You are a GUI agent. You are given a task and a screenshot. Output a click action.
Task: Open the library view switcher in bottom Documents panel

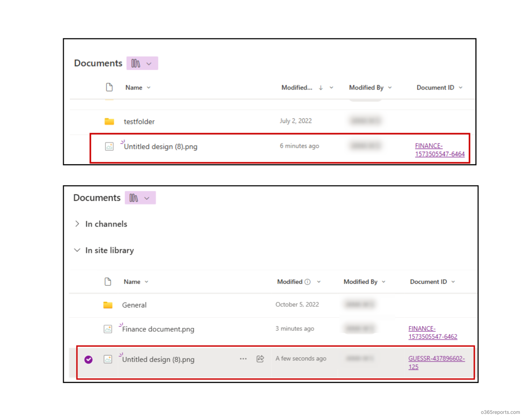click(x=140, y=198)
